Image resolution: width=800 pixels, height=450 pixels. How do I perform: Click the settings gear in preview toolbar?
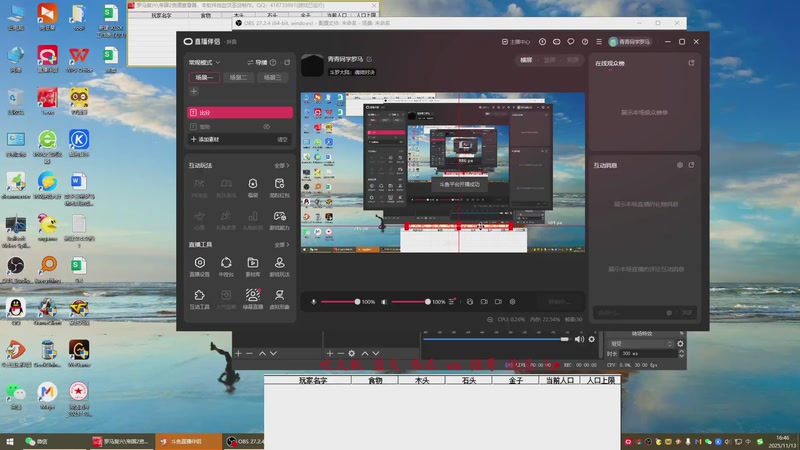(513, 302)
